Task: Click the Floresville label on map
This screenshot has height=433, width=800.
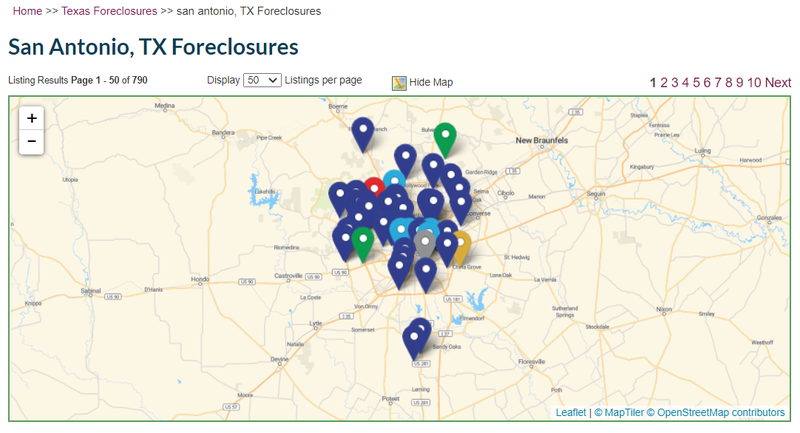Action: click(531, 362)
